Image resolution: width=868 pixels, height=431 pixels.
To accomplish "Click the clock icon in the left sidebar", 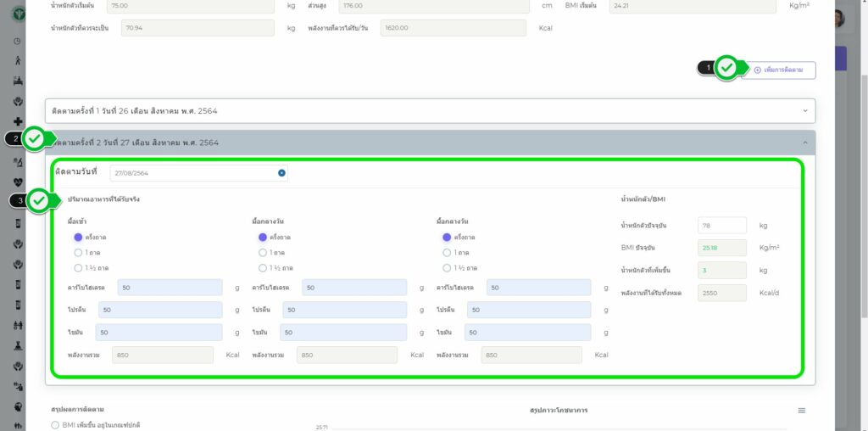I will click(18, 41).
